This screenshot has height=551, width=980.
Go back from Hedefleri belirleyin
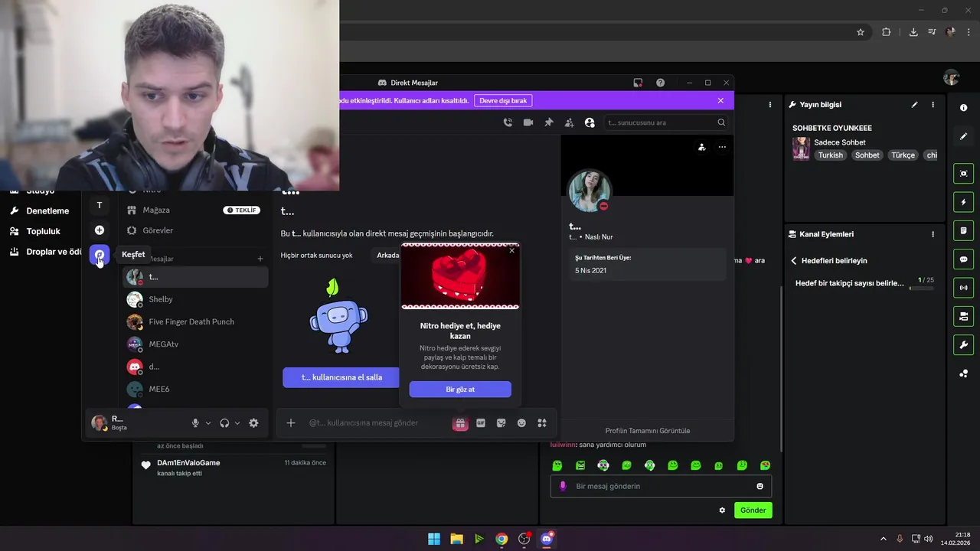[x=794, y=261]
